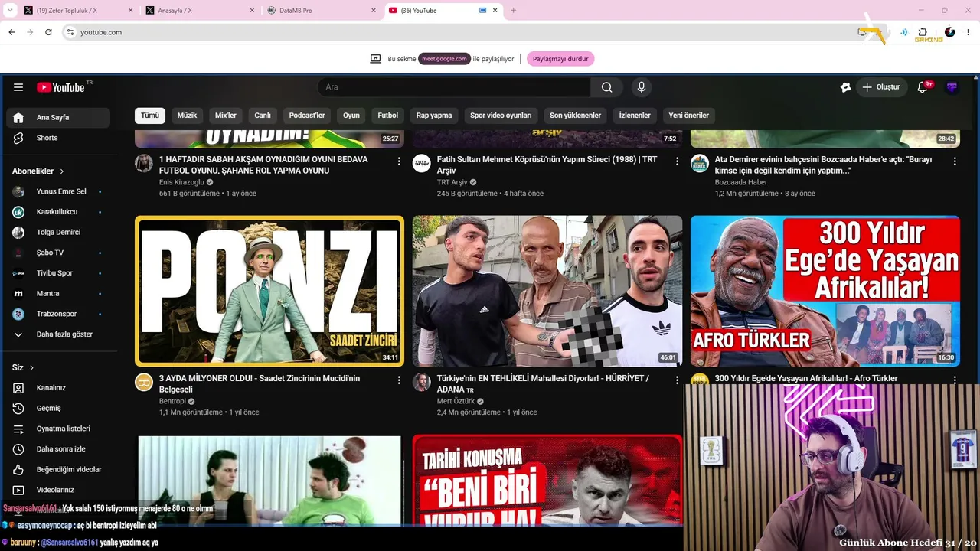Open the Şabo TV subscription
Screen dimensions: 980x551
pyautogui.click(x=58, y=253)
